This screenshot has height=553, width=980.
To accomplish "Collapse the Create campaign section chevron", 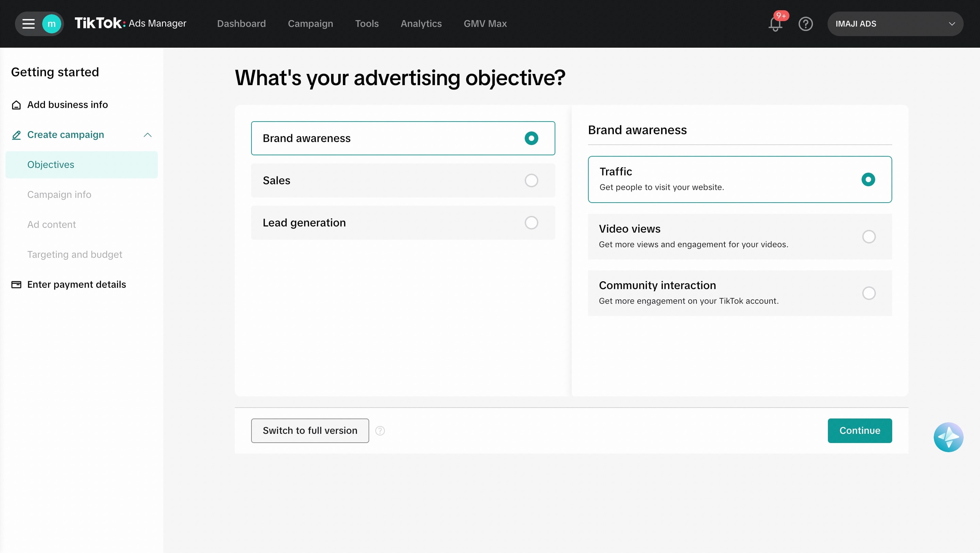I will coord(148,135).
